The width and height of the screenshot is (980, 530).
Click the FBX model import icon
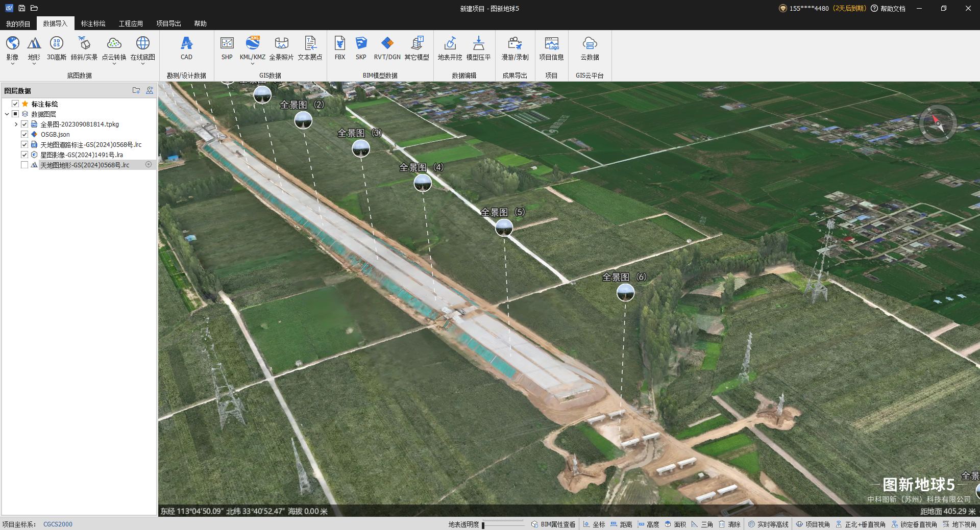339,44
